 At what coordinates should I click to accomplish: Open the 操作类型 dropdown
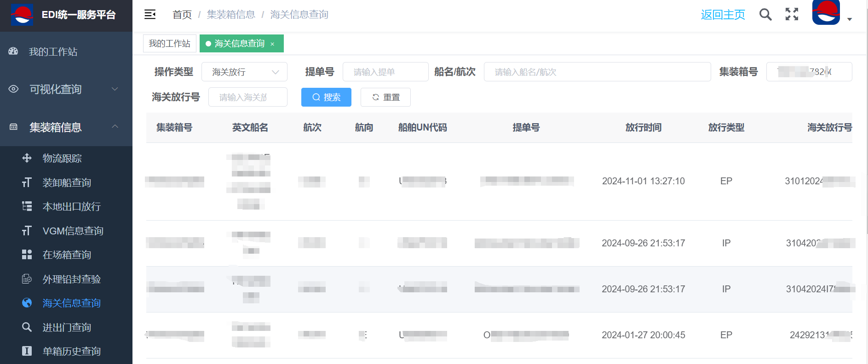point(245,72)
